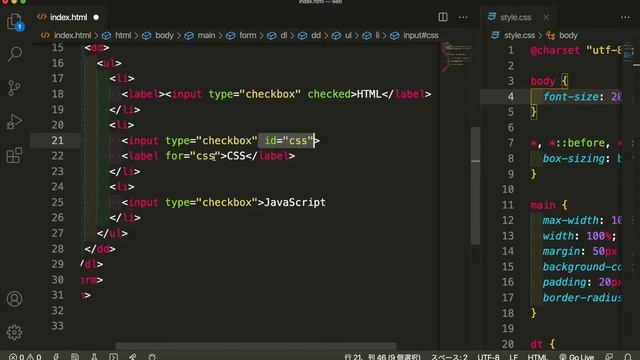Select body selector in style.css breadcrumb
640x360 pixels.
point(568,36)
